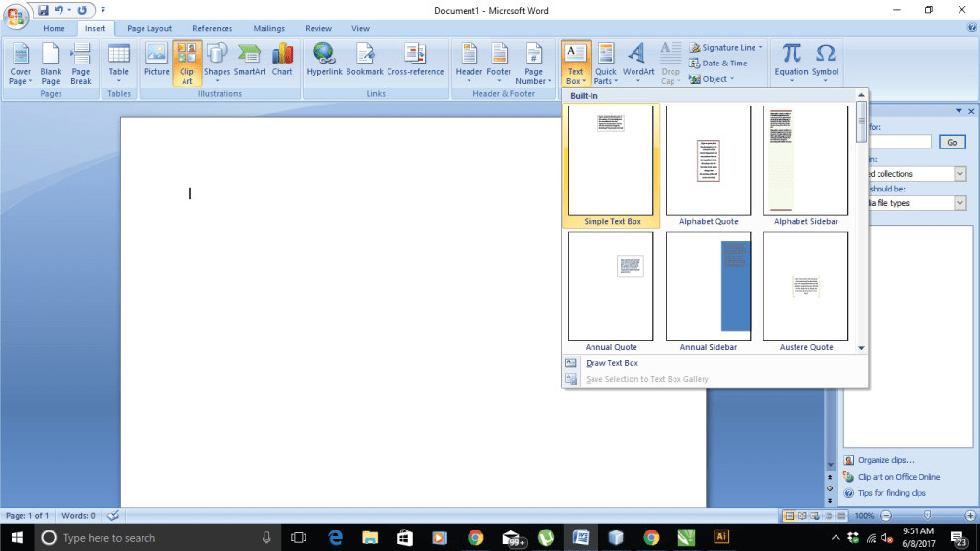Open Clip art on Office Online link
This screenshot has height=551, width=980.
tap(899, 477)
